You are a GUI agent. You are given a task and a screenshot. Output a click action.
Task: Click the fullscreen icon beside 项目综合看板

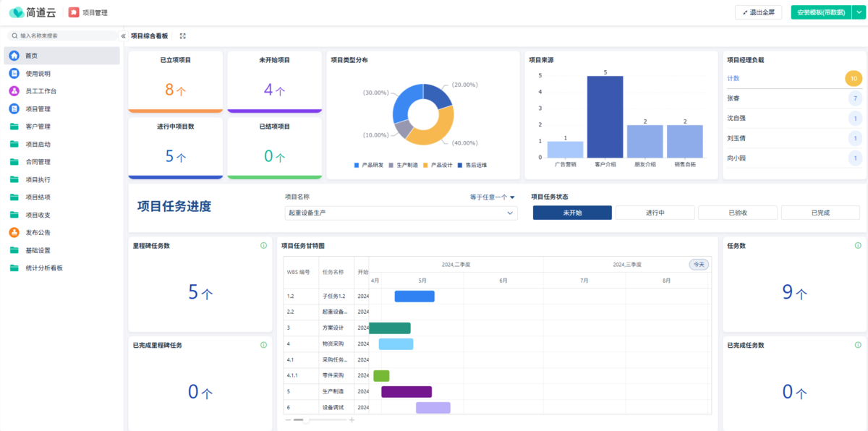182,36
